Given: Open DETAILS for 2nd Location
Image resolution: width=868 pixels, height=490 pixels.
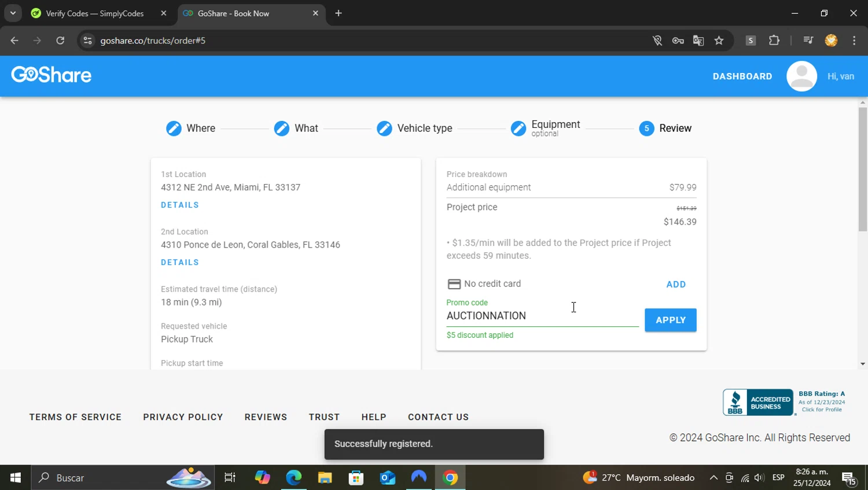Looking at the screenshot, I should [180, 262].
